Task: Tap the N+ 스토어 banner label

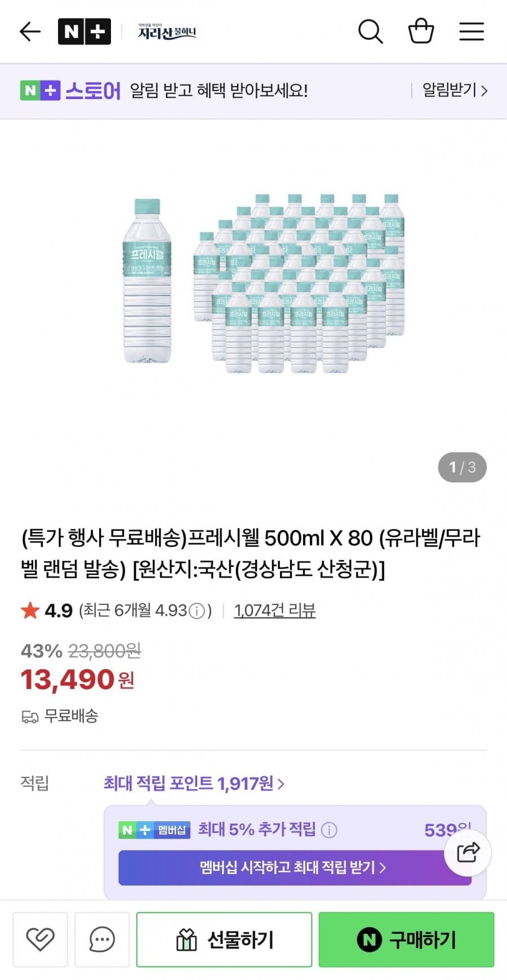Action: (70, 90)
